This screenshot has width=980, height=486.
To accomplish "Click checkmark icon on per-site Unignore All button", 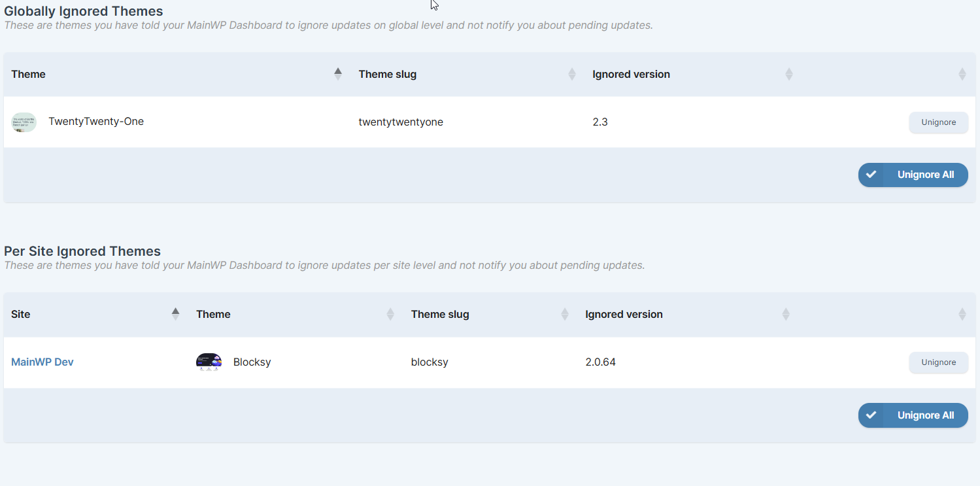I will [871, 415].
